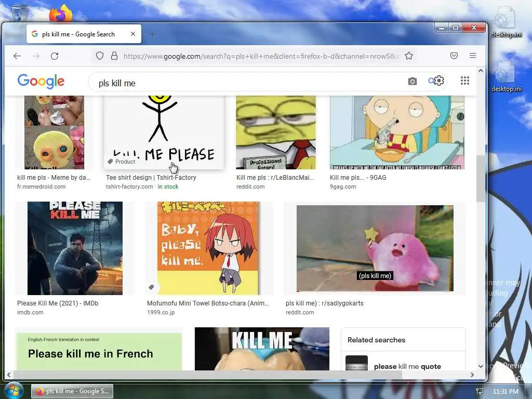Image resolution: width=532 pixels, height=399 pixels.
Task: Open the Please kill me in French image
Action: [x=99, y=352]
